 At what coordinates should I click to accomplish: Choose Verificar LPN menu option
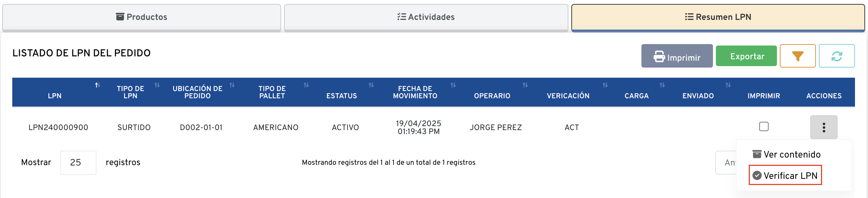click(x=785, y=176)
